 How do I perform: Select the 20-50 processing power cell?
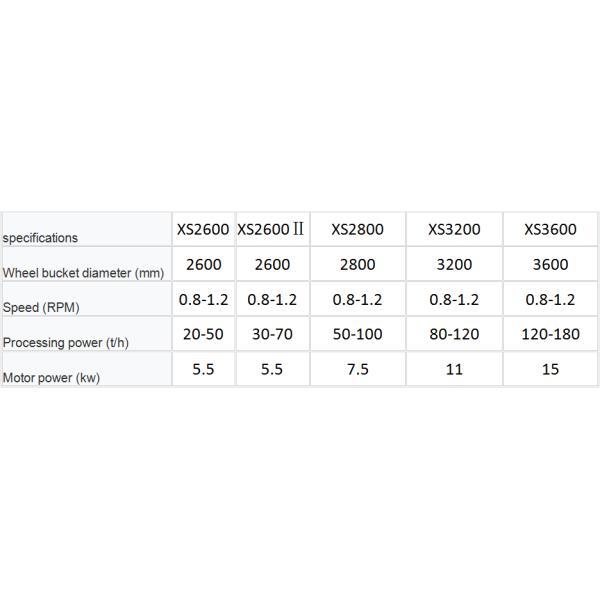[x=203, y=334]
